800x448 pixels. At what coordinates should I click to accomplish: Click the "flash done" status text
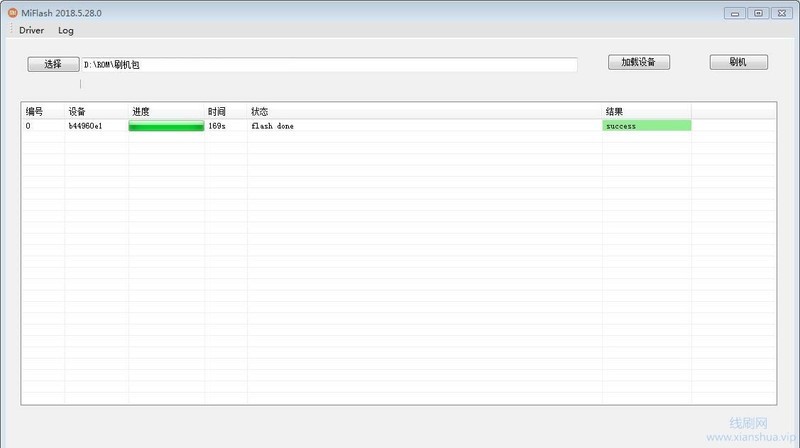pos(272,126)
